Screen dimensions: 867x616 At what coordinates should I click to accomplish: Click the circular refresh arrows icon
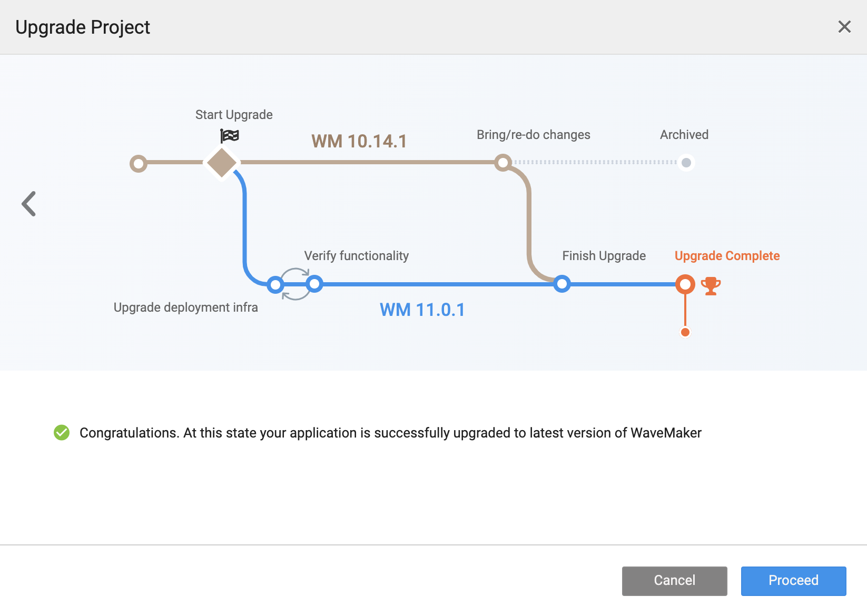tap(295, 284)
